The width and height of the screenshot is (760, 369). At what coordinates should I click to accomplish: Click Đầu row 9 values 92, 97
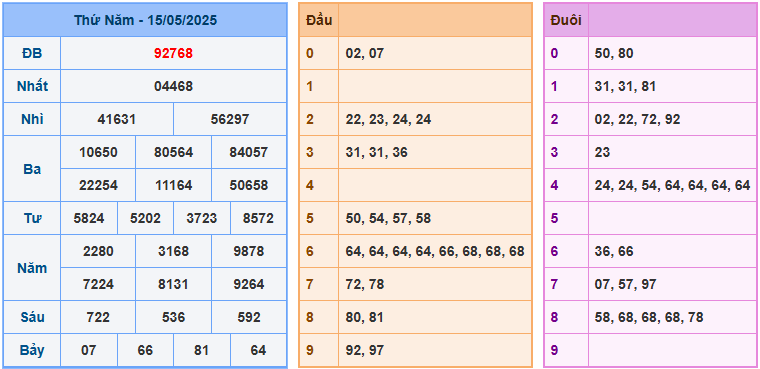365,350
